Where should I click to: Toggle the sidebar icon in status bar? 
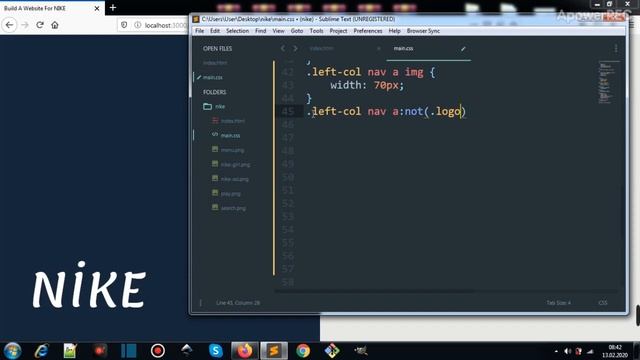point(200,303)
